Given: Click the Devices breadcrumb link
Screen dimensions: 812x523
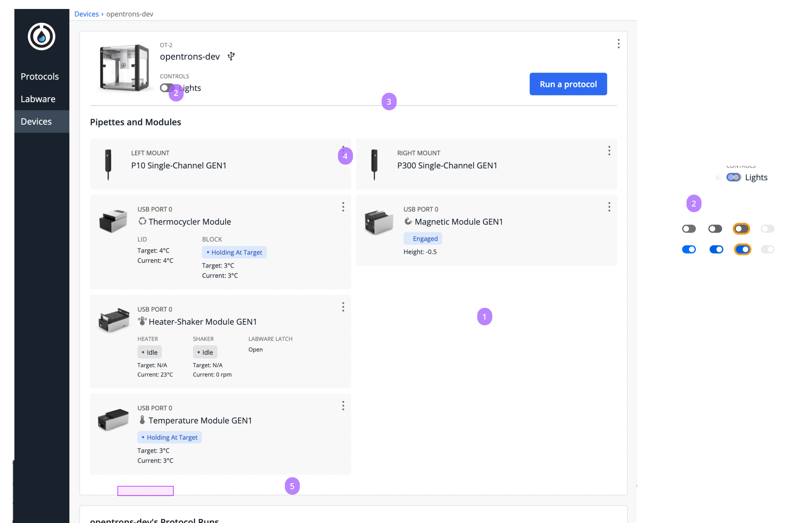Looking at the screenshot, I should click(x=86, y=14).
